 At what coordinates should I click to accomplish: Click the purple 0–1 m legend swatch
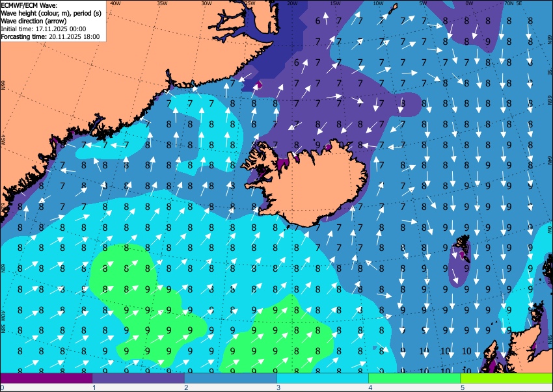(x=46, y=378)
